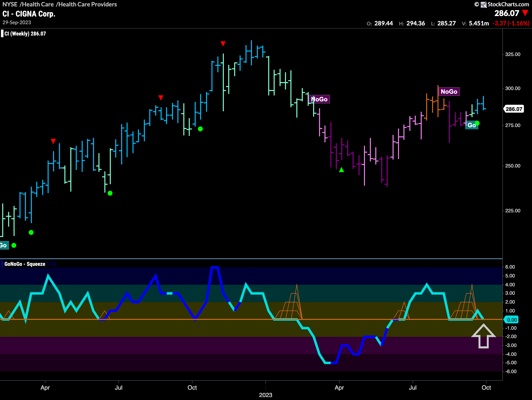This screenshot has width=532, height=400.
Task: Click the purple NoGo label near 300.00
Action: (449, 92)
